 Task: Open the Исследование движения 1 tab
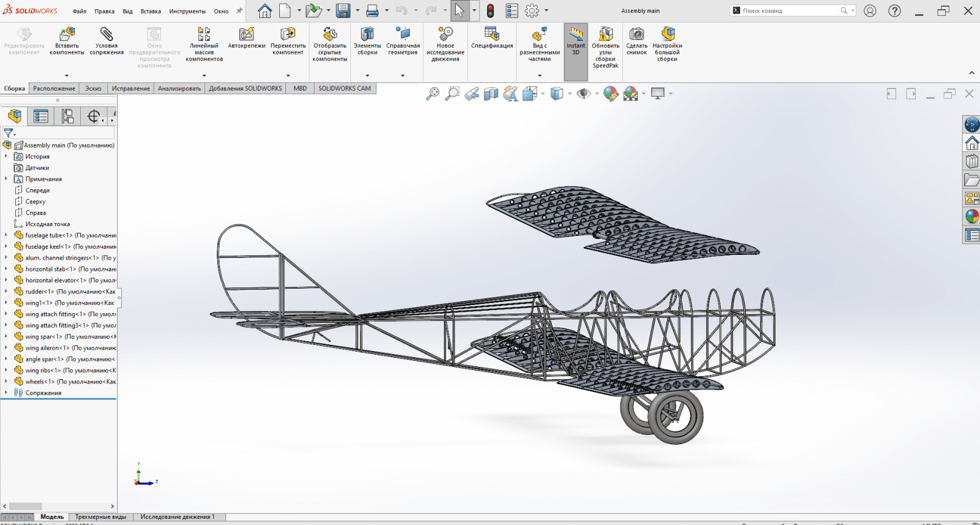[x=177, y=517]
